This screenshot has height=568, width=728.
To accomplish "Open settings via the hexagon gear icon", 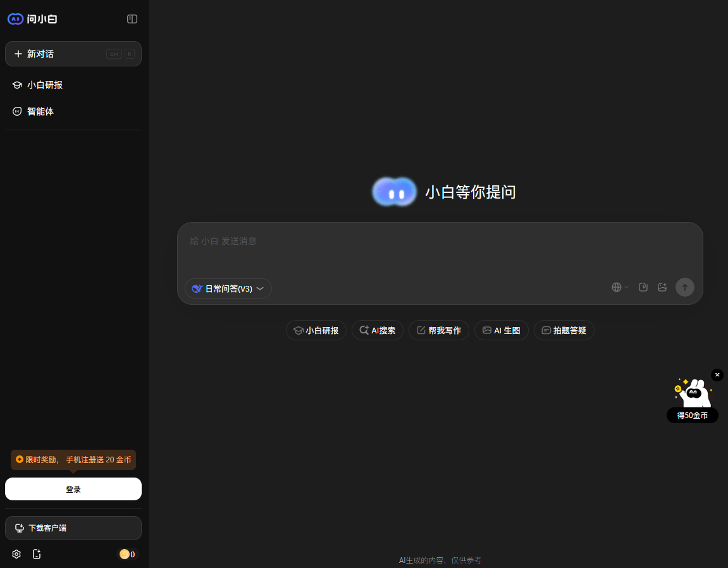I will (x=16, y=554).
